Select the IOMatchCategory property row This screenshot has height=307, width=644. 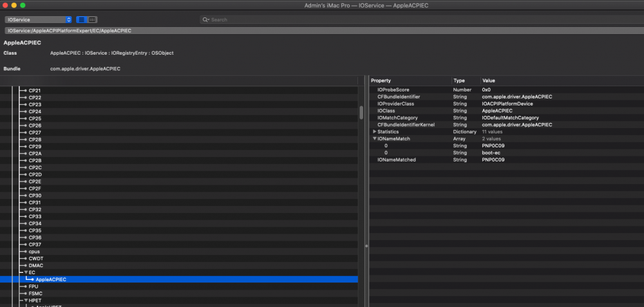point(506,118)
